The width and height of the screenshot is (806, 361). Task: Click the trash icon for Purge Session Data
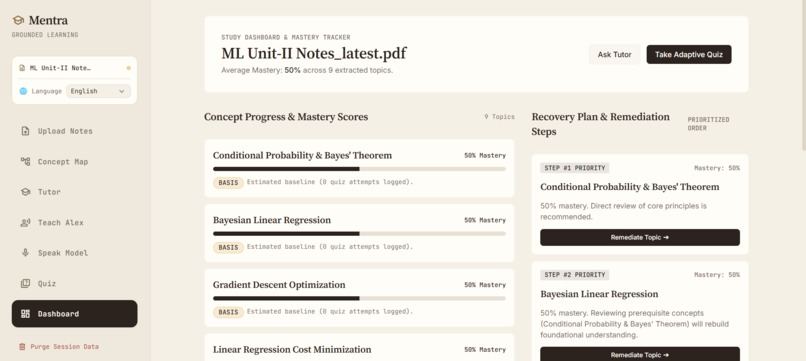coord(22,347)
